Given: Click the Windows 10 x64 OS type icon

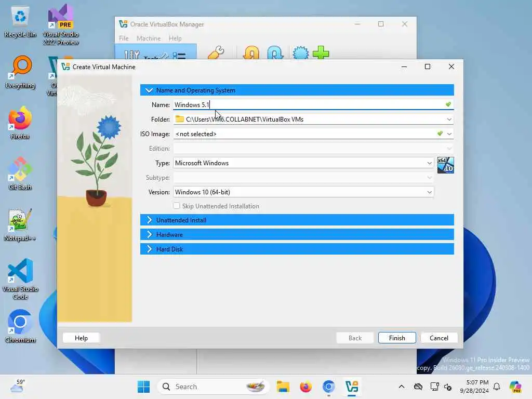Looking at the screenshot, I should (x=445, y=165).
